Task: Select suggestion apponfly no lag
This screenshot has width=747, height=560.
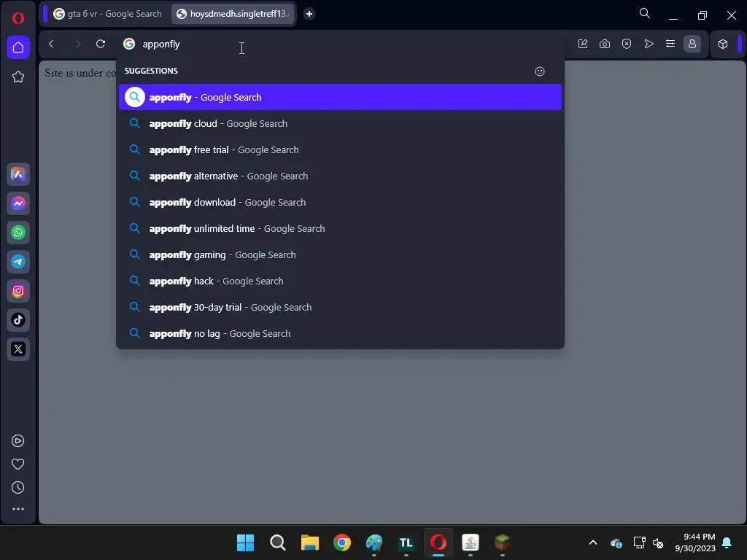Action: click(x=340, y=333)
